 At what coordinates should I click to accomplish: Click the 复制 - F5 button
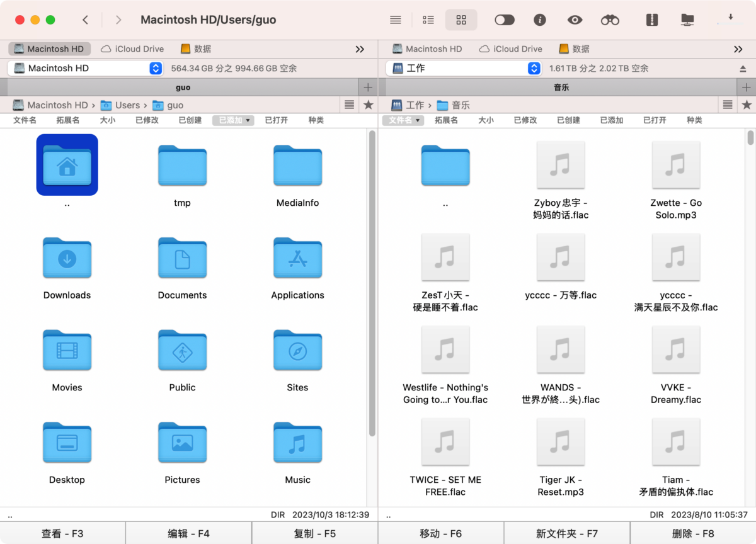315,533
